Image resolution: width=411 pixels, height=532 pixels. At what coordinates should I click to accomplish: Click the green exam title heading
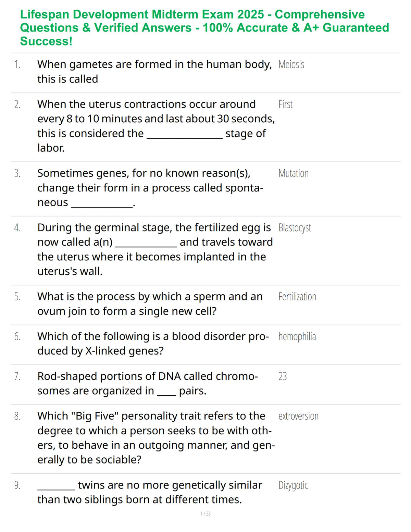tap(204, 28)
